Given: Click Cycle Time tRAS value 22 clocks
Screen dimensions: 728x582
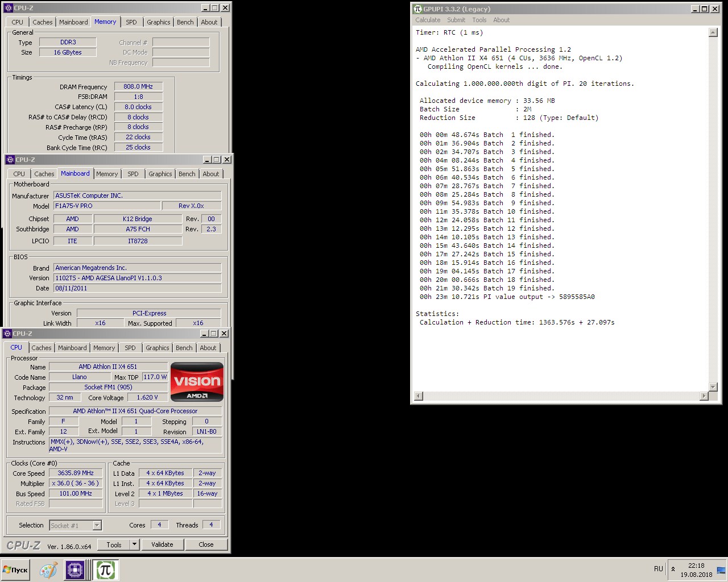Looking at the screenshot, I should tap(138, 137).
